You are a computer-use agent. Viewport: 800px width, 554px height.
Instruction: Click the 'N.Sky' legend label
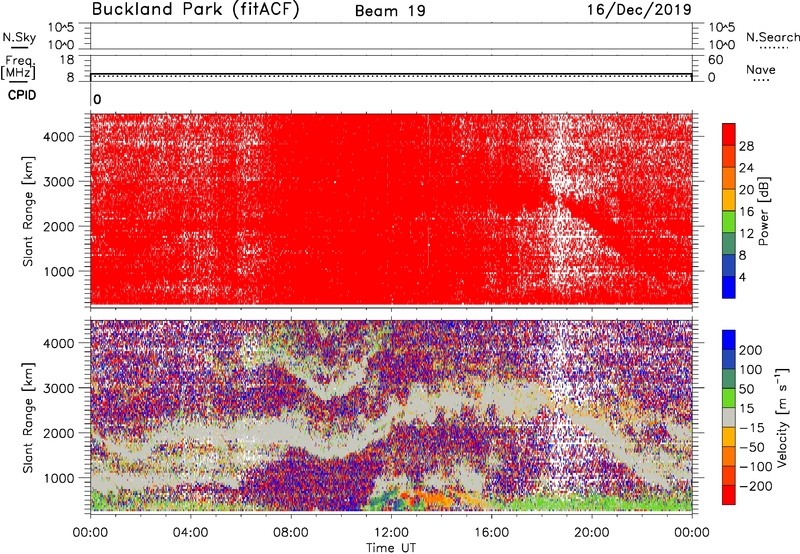[19, 37]
